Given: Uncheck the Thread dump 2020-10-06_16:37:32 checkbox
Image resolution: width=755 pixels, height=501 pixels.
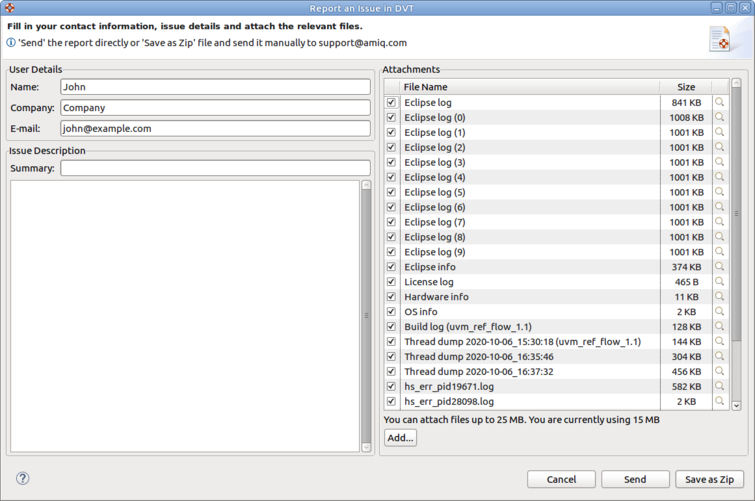Looking at the screenshot, I should pyautogui.click(x=391, y=371).
